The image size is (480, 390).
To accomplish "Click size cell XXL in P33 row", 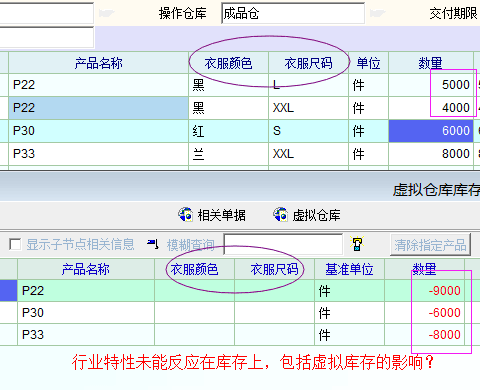I will pos(308,154).
